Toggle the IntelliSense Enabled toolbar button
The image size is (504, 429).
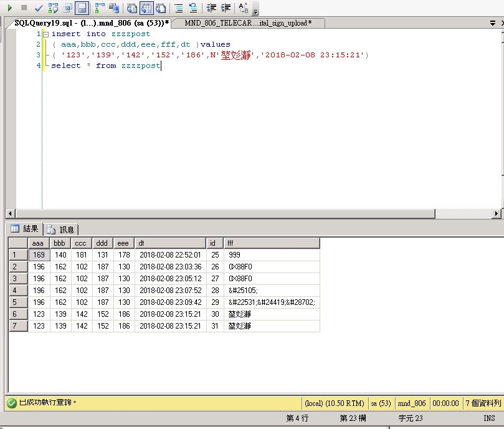pyautogui.click(x=82, y=8)
